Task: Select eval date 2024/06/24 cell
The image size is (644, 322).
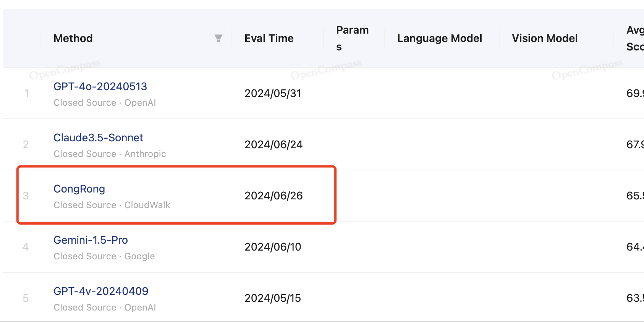Action: pyautogui.click(x=273, y=145)
